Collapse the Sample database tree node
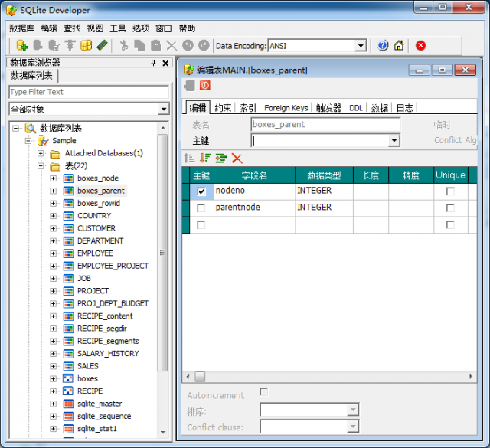 click(x=29, y=141)
